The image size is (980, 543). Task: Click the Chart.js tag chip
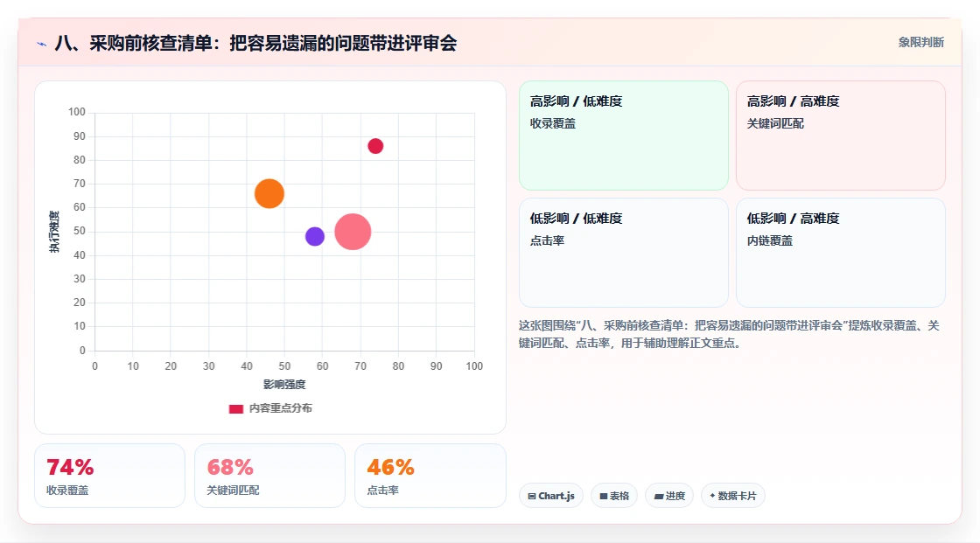pyautogui.click(x=551, y=496)
